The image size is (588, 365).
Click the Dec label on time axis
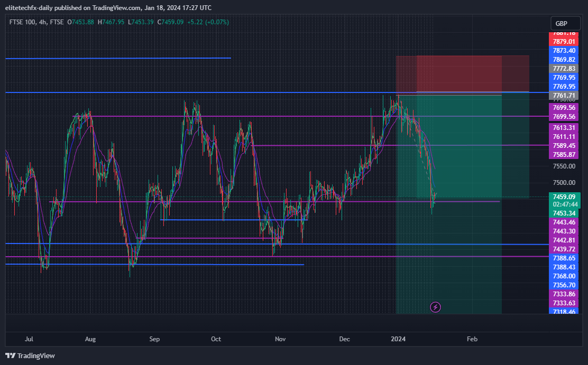click(344, 339)
